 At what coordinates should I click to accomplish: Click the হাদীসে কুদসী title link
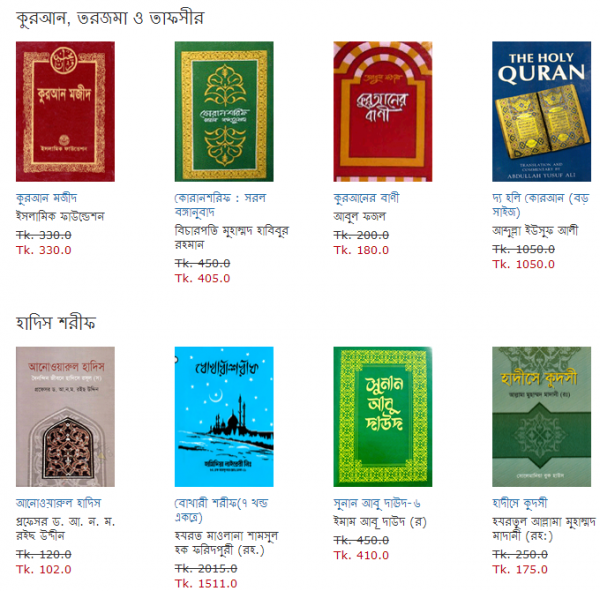tap(520, 503)
